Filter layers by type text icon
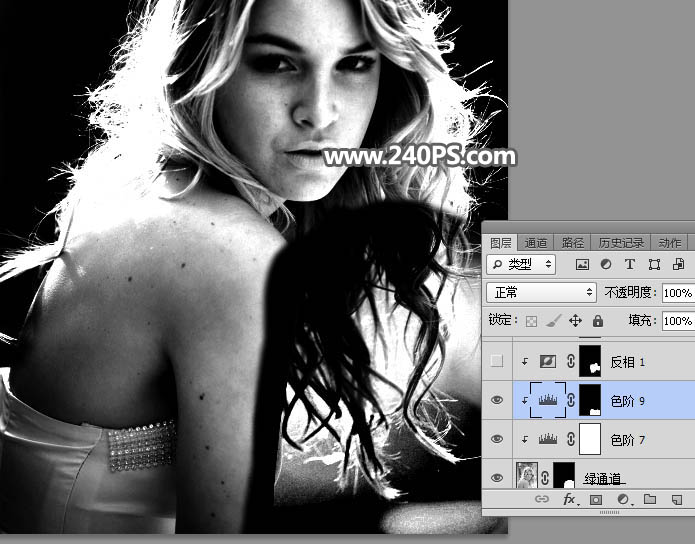695x544 pixels. pos(629,265)
